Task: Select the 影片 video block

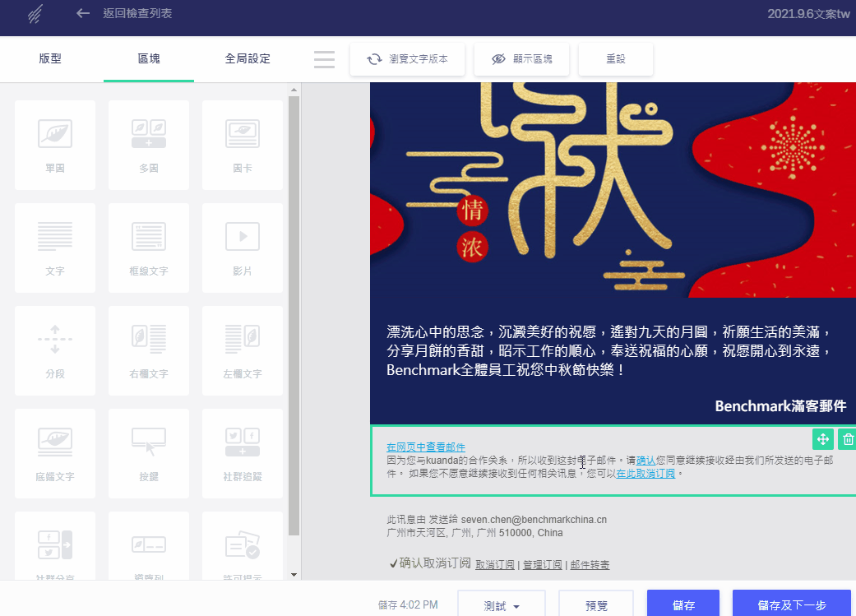Action: (243, 248)
